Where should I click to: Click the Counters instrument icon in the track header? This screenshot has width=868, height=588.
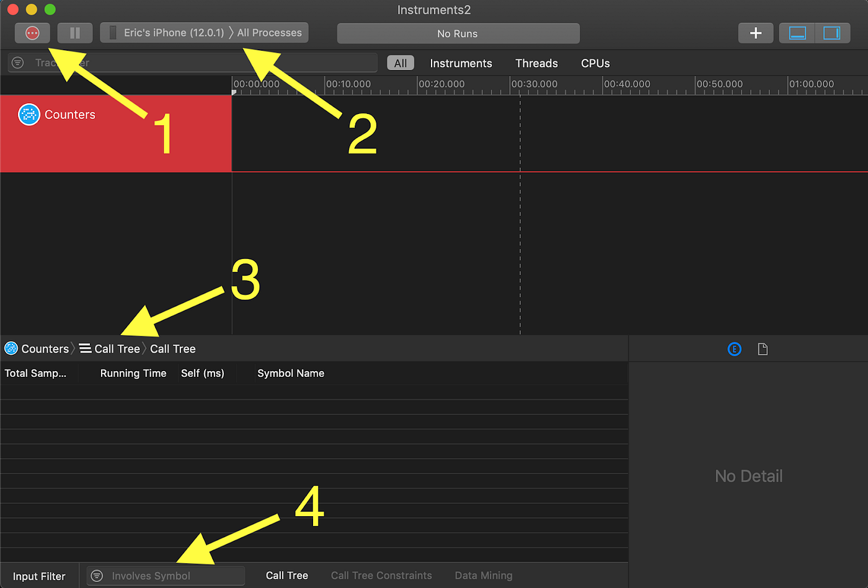click(x=28, y=114)
